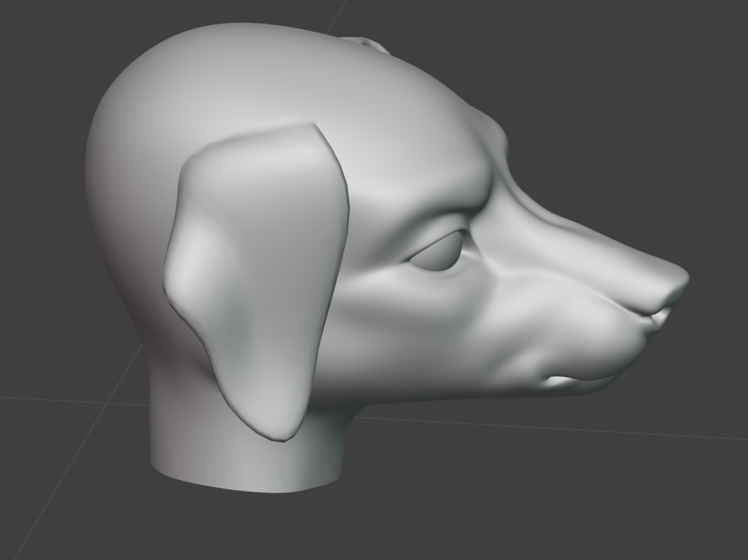
Task: Click the lip crease just below the nose
Action: (x=655, y=317)
